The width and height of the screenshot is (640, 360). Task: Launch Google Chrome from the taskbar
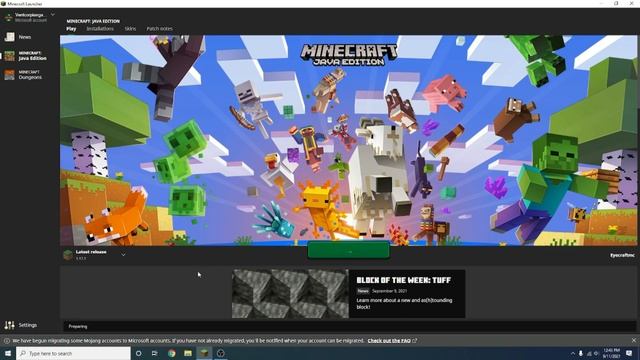pyautogui.click(x=171, y=353)
